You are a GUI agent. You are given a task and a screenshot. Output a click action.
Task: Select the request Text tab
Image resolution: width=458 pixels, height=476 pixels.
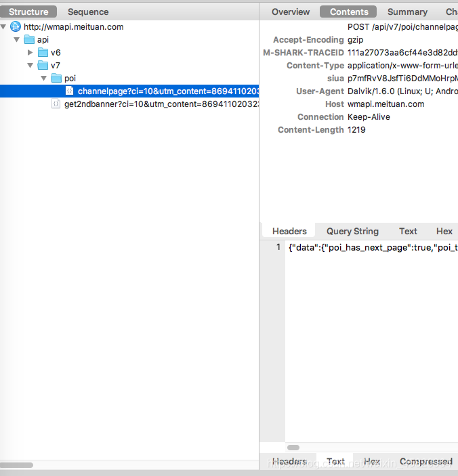[x=408, y=231]
